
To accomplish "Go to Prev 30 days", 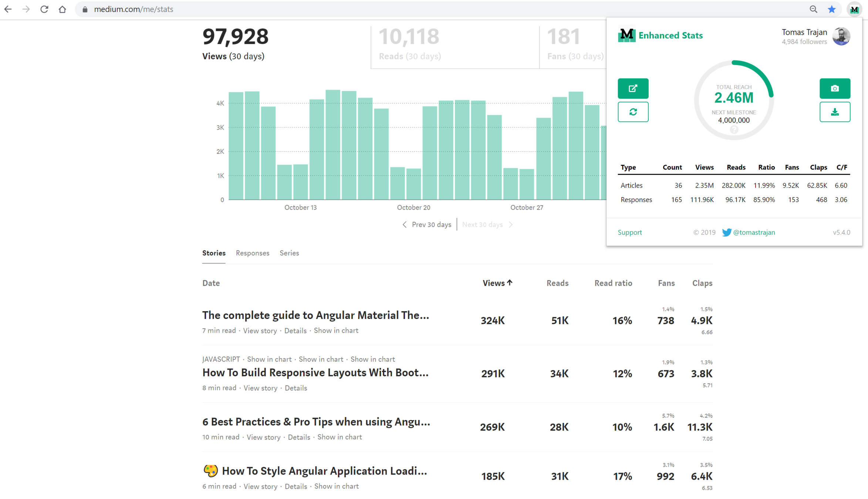I will click(427, 225).
